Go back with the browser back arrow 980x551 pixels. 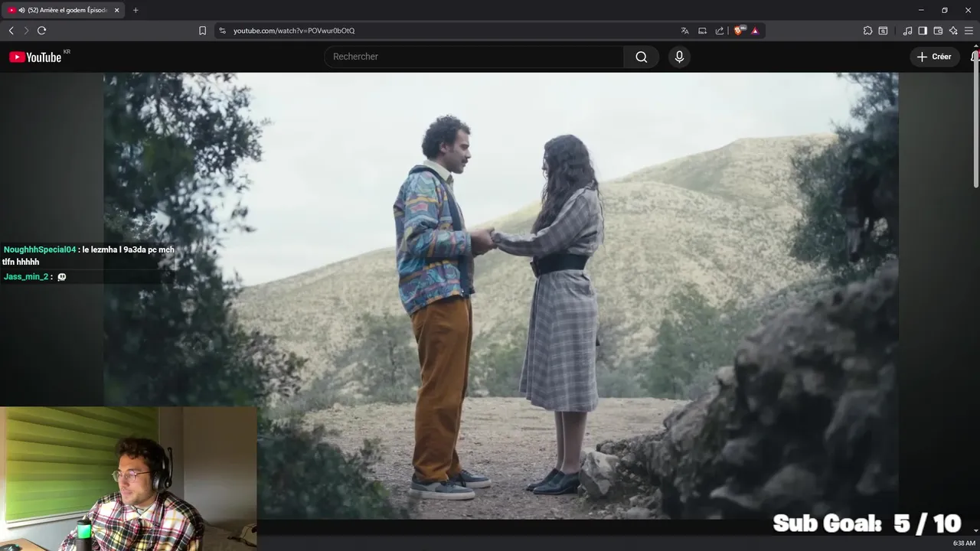pos(11,31)
